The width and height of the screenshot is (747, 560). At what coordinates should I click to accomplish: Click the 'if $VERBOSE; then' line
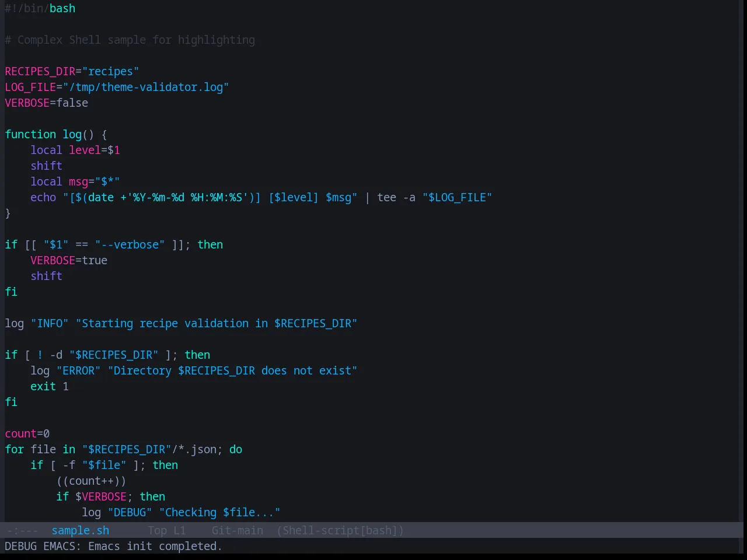pyautogui.click(x=111, y=496)
